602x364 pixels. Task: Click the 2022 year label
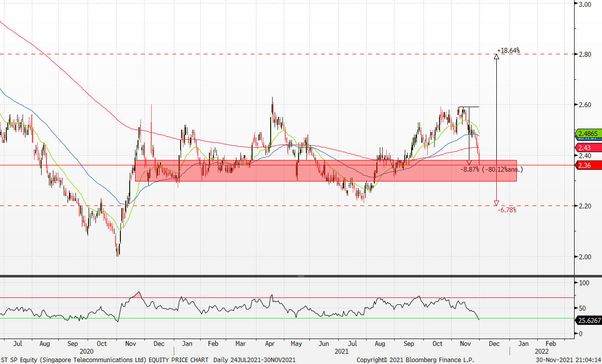[x=541, y=351]
